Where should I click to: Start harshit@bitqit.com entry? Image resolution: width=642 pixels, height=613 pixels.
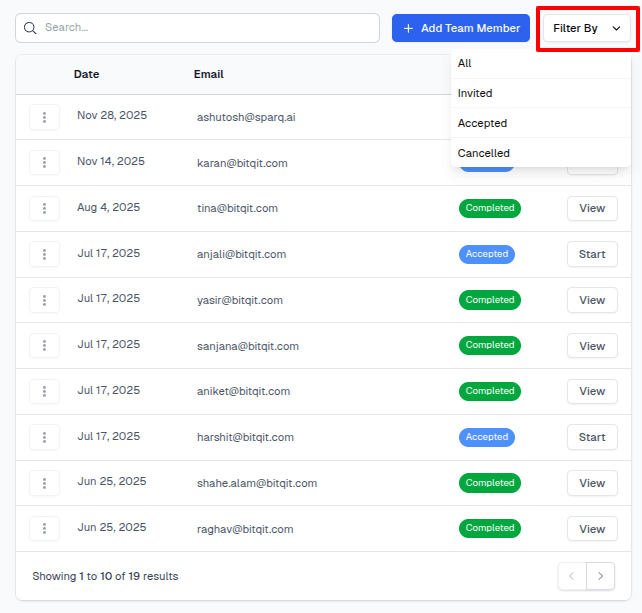tap(592, 437)
